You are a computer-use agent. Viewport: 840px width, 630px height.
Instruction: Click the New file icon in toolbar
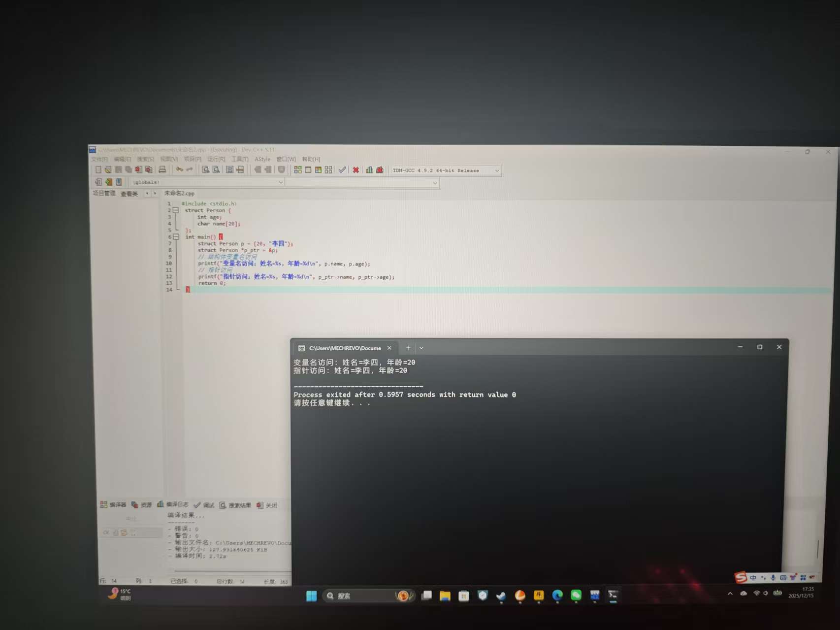pos(98,169)
